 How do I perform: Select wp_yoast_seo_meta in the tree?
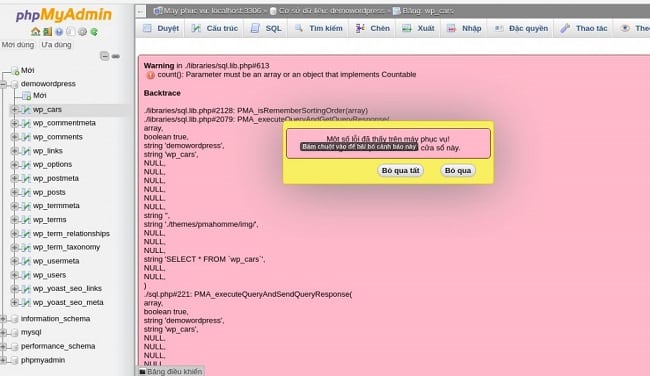click(x=68, y=303)
